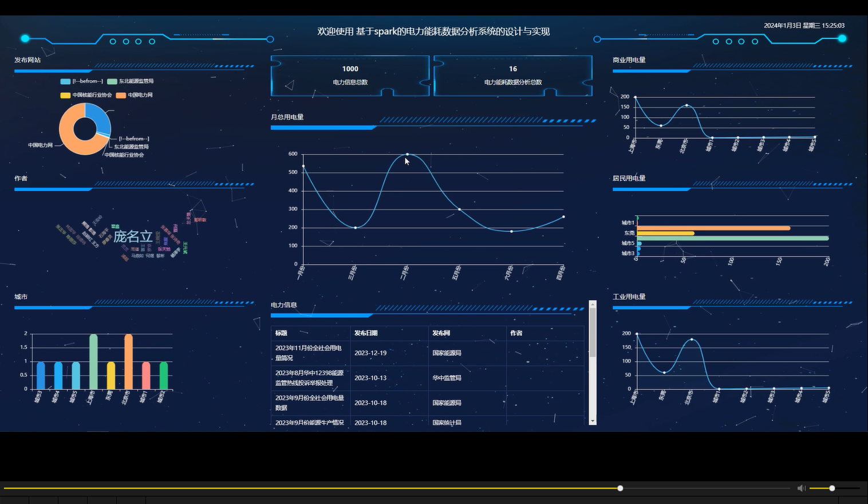Click the 城市3 bar in 城市 chart
868x504 pixels.
click(41, 376)
